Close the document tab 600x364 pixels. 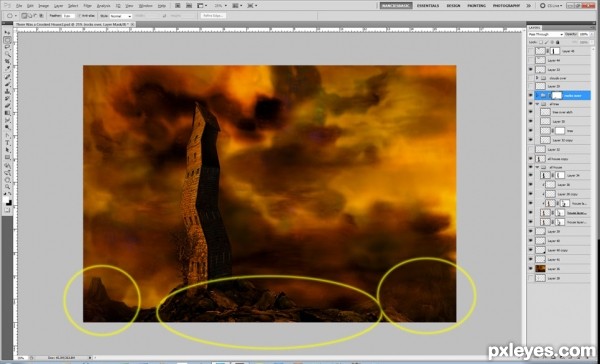click(132, 24)
